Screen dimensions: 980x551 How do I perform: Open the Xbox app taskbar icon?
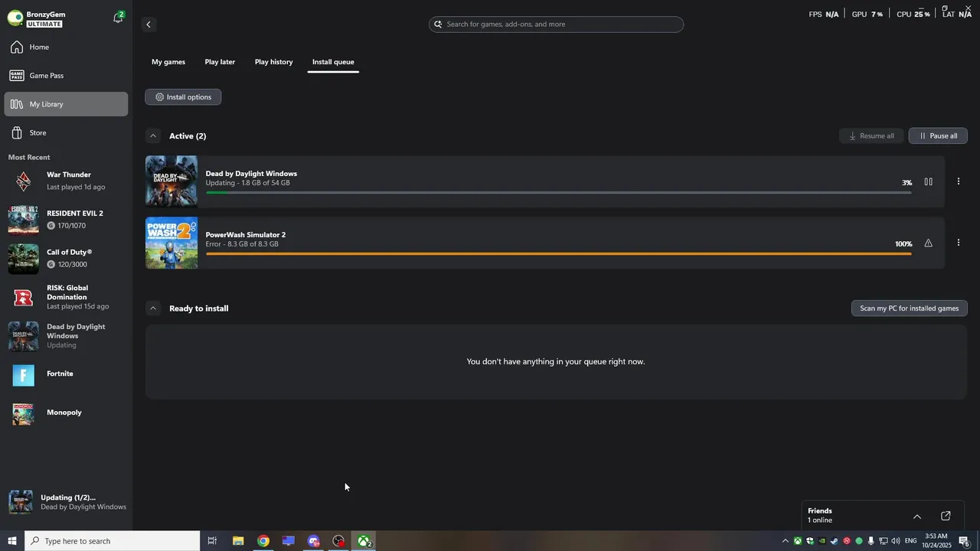click(364, 541)
